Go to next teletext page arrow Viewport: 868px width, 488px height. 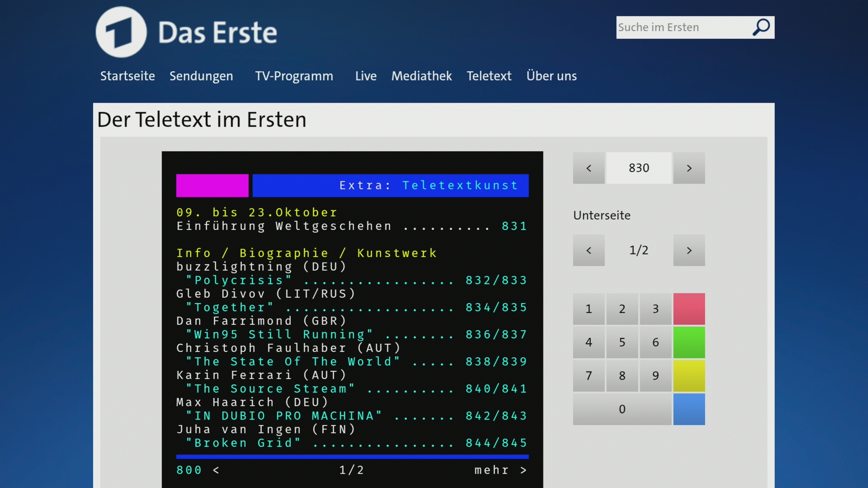(x=689, y=168)
